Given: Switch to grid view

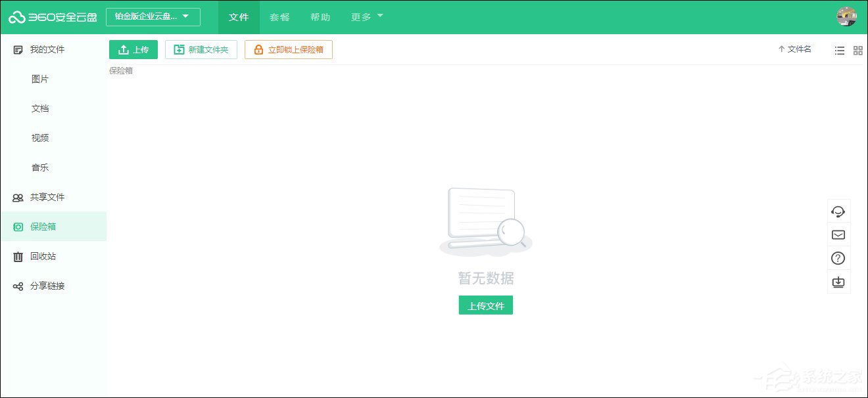Looking at the screenshot, I should point(857,50).
